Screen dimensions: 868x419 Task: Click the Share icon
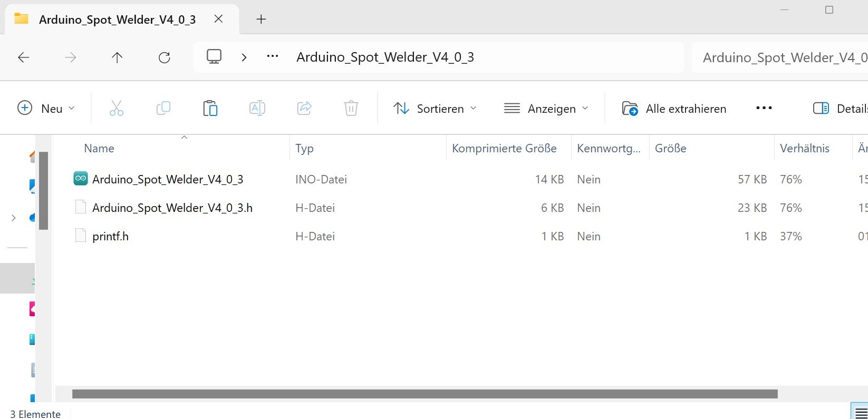304,109
